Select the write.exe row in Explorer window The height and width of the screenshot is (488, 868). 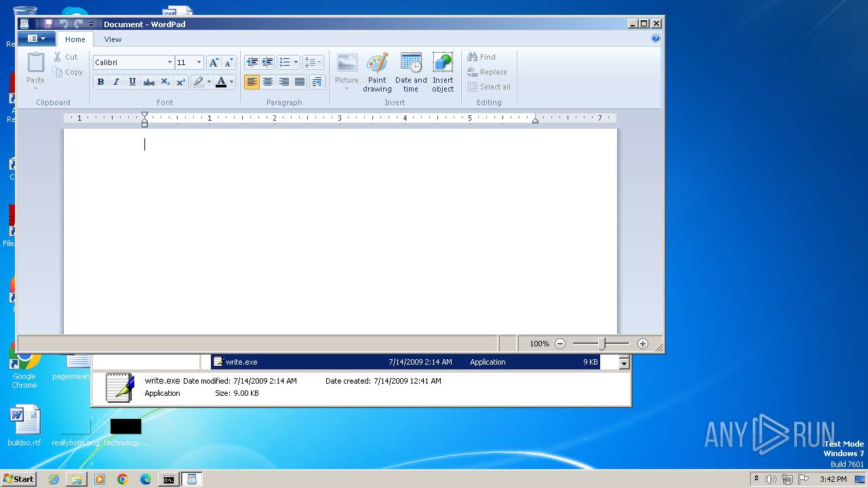[405, 362]
